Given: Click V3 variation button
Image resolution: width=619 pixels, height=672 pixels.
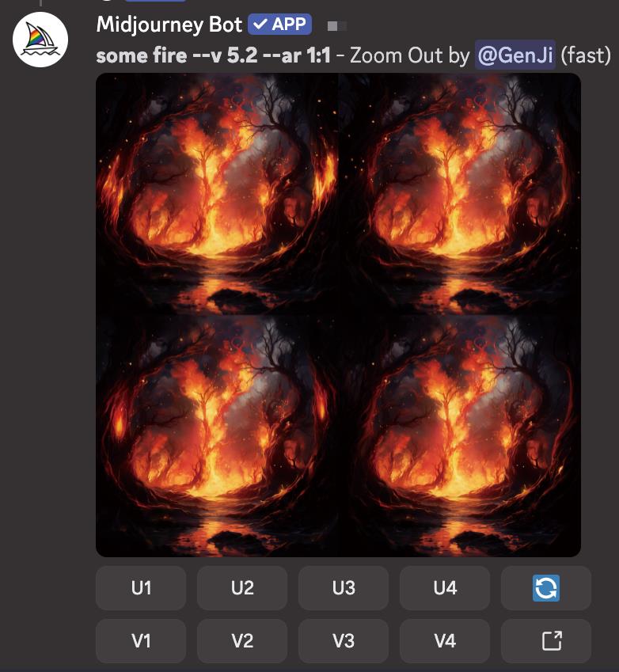Looking at the screenshot, I should pyautogui.click(x=344, y=640).
